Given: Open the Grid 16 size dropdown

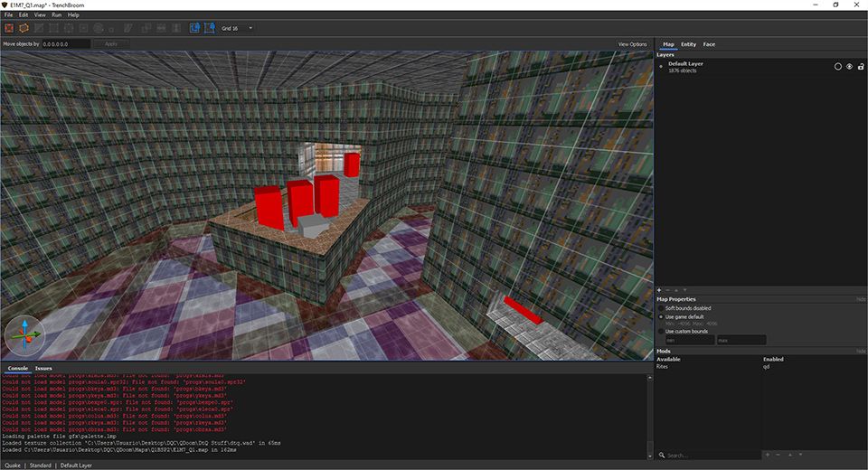Looking at the screenshot, I should click(x=237, y=28).
